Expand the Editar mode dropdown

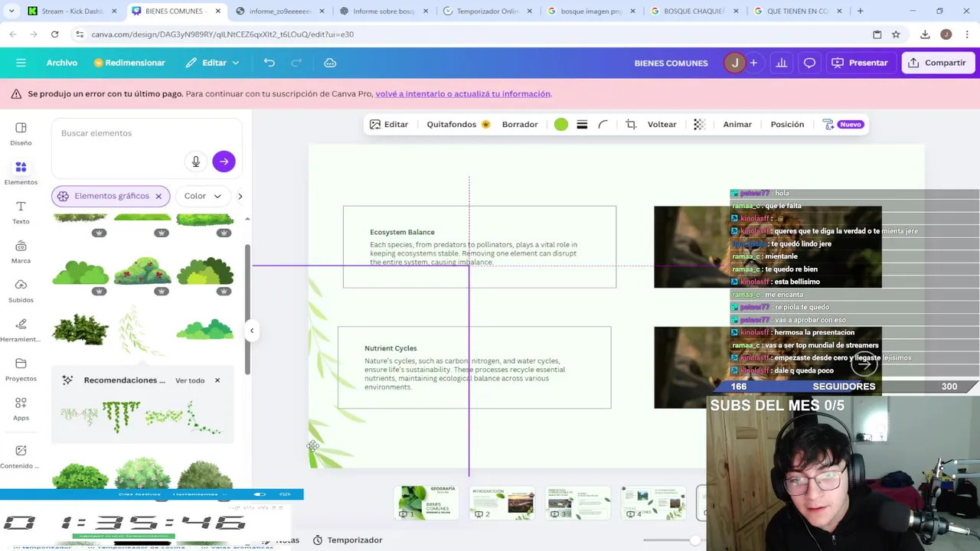tap(213, 63)
